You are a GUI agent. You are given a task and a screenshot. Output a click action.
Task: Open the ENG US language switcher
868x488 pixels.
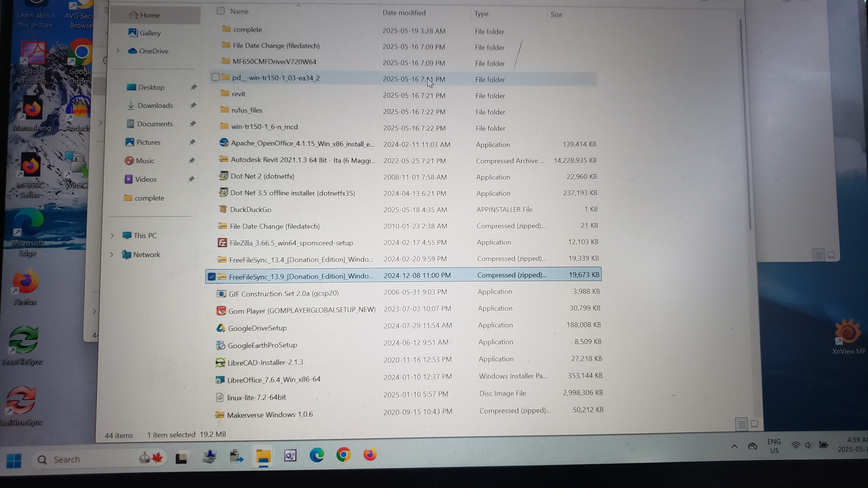coord(774,446)
